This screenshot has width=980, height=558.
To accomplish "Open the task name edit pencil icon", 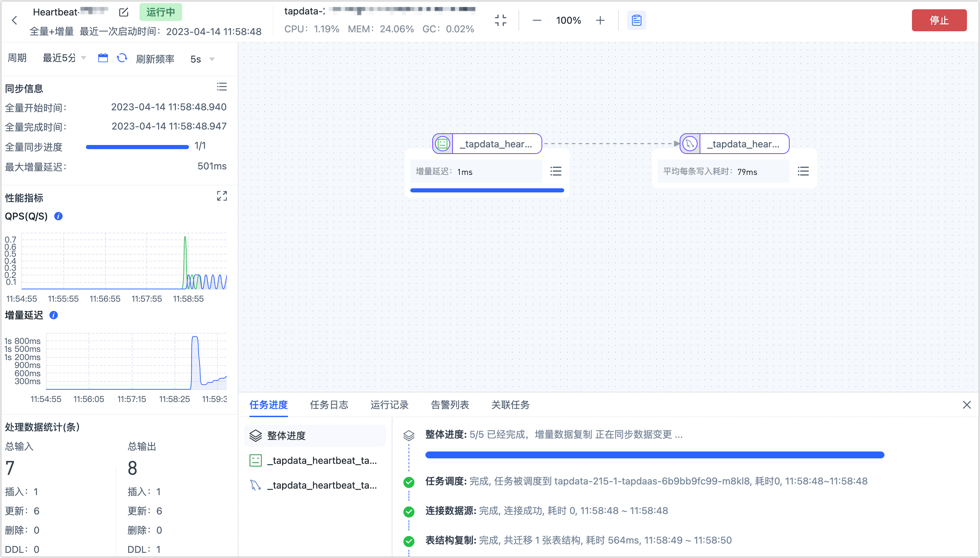I will [123, 12].
